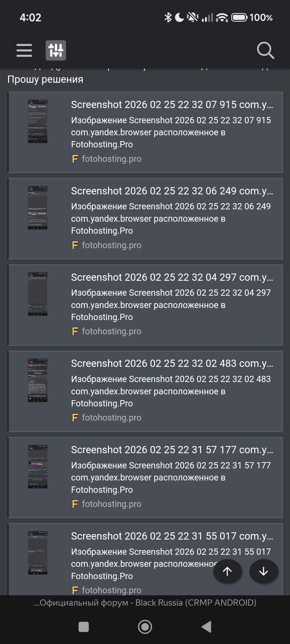
Task: Open Screenshot 22 32 07 915 link title
Action: pyautogui.click(x=172, y=105)
